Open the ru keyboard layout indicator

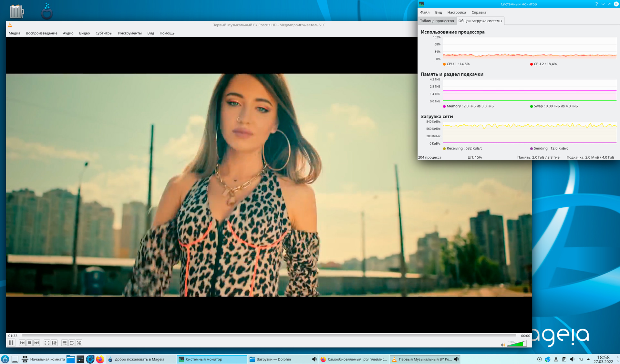pos(580,359)
